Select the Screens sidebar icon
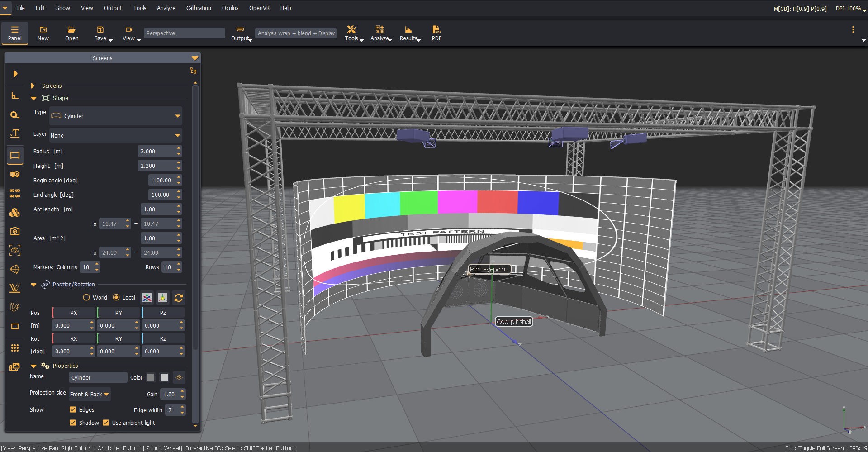Viewport: 868px width, 452px height. (15, 155)
